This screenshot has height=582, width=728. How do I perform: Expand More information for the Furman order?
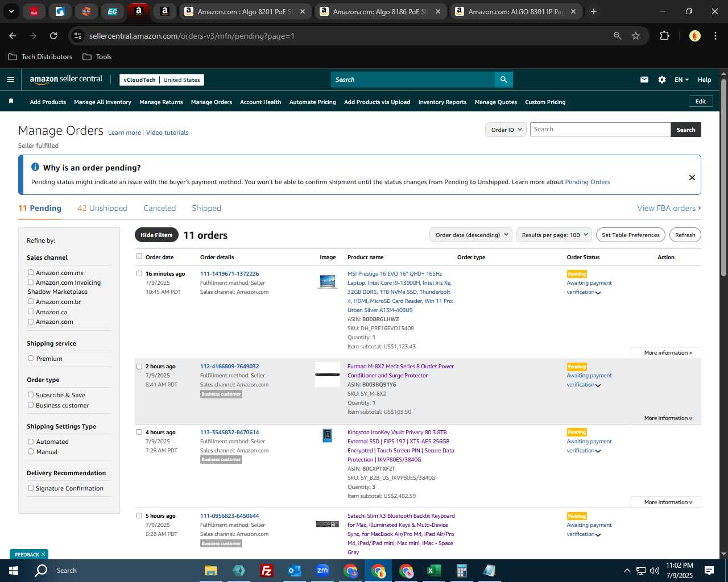click(x=668, y=418)
